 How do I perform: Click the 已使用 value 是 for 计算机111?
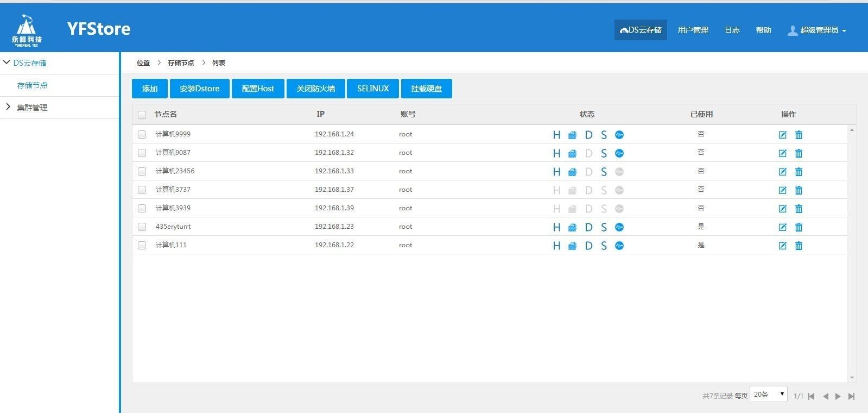[701, 245]
